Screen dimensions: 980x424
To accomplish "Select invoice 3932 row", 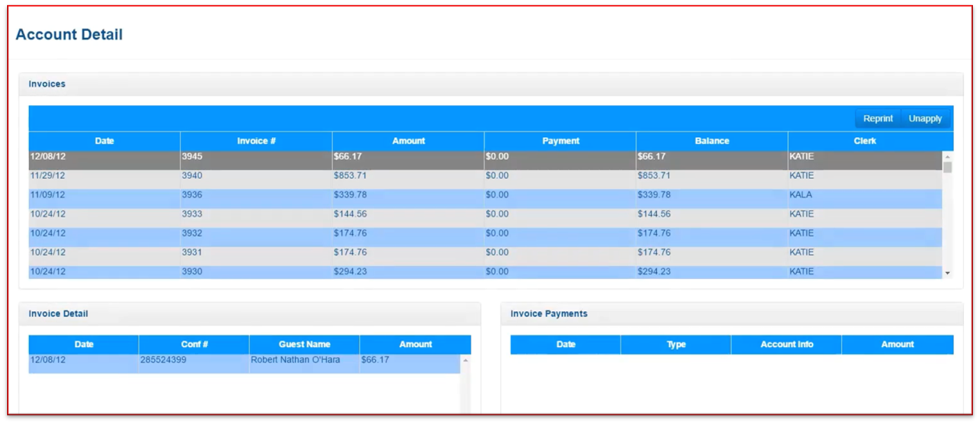I will click(x=256, y=233).
